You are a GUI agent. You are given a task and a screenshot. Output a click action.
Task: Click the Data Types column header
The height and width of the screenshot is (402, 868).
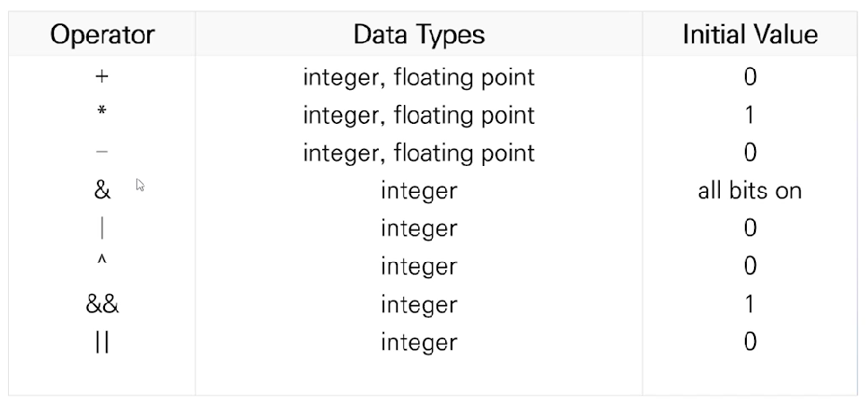click(x=418, y=35)
